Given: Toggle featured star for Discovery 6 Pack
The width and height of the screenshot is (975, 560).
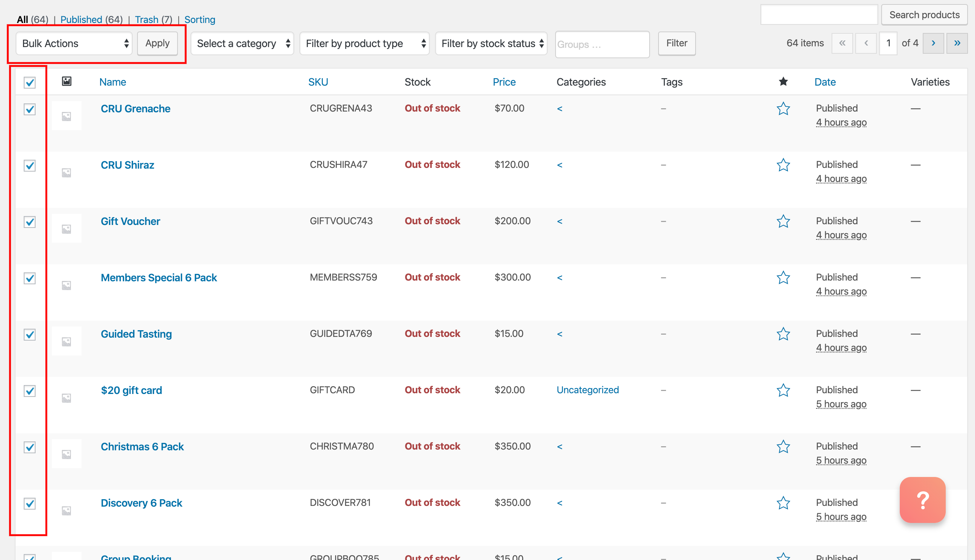Looking at the screenshot, I should [x=783, y=503].
